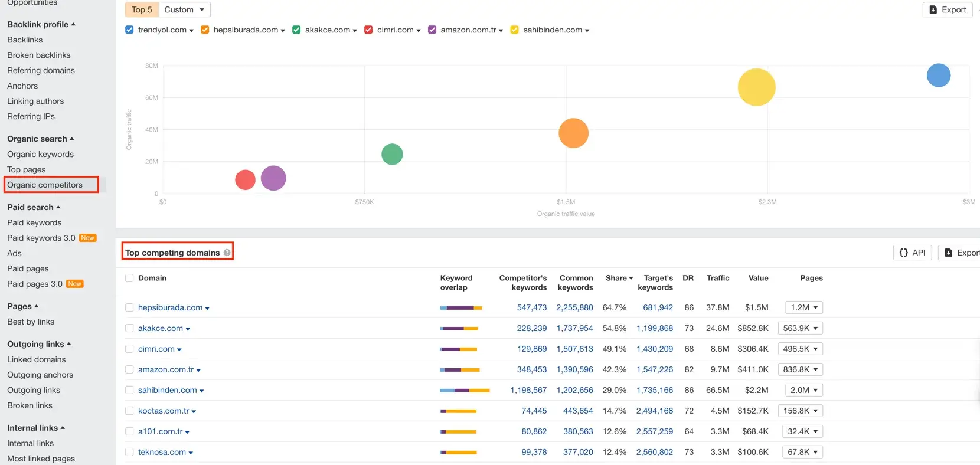Click the purple amazon.com.tr bubble in chart

[273, 178]
